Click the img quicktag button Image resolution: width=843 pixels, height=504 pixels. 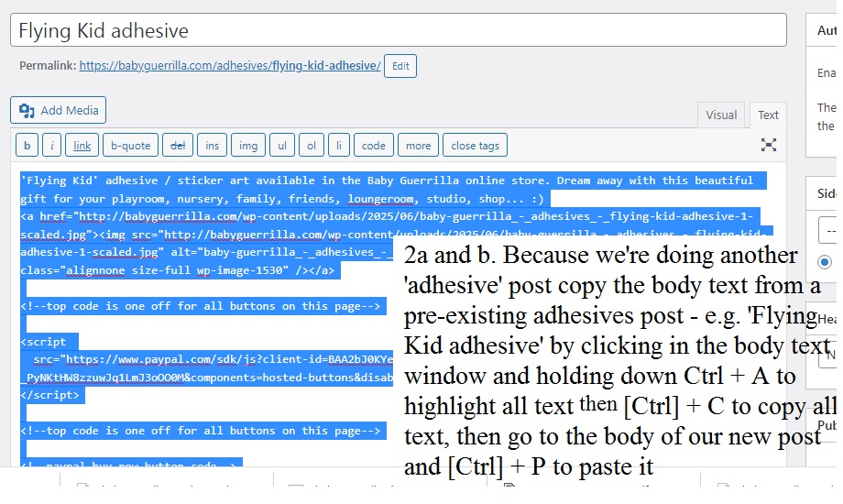[247, 145]
